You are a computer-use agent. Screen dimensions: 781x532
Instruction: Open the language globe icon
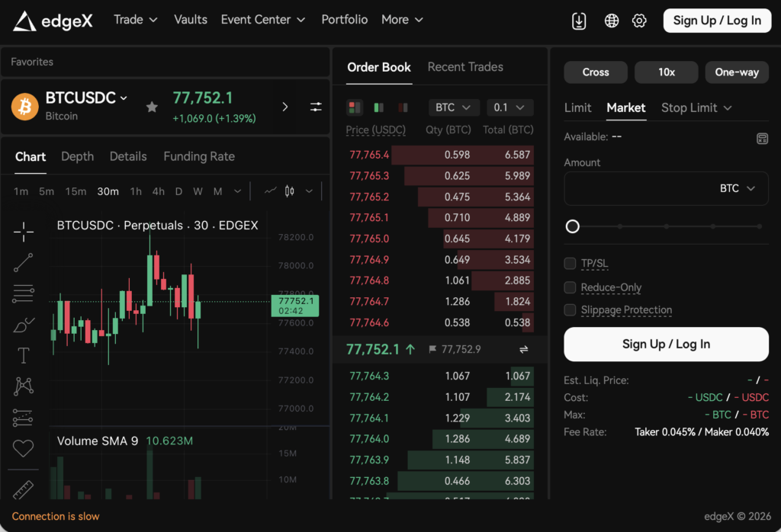pos(611,21)
